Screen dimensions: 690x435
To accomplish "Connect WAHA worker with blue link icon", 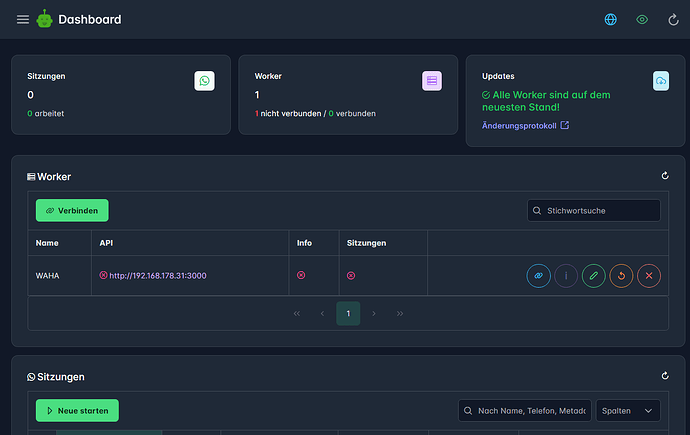I will click(539, 276).
